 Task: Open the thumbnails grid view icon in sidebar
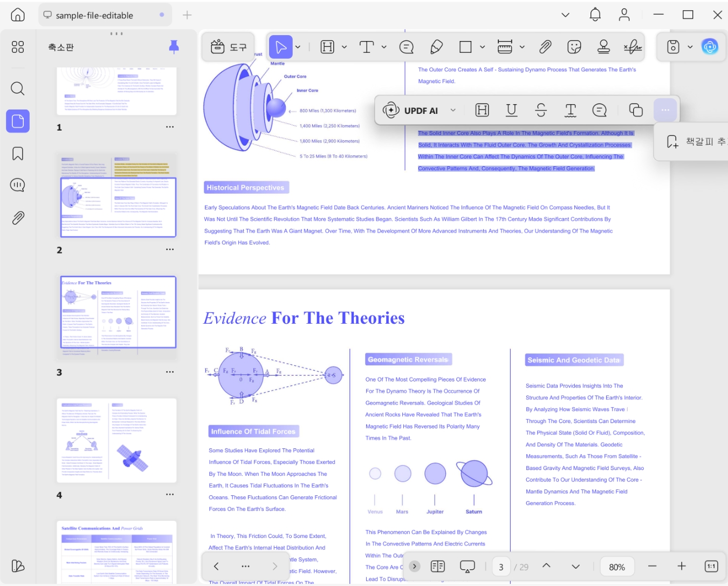point(18,47)
